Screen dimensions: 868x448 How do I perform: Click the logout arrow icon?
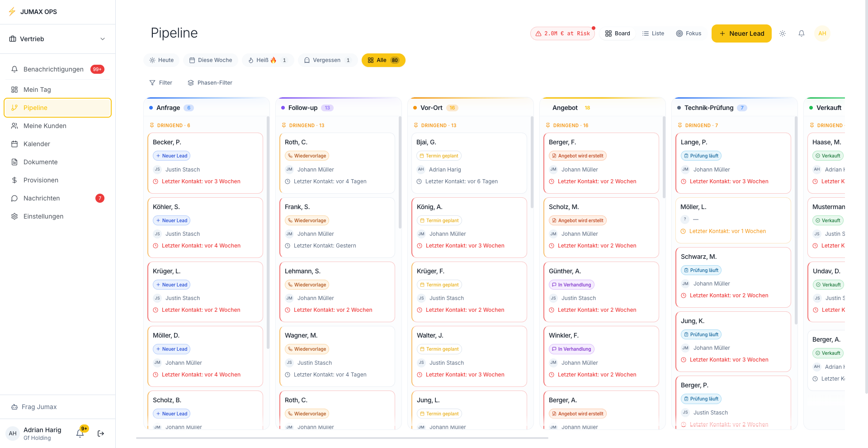pos(101,434)
